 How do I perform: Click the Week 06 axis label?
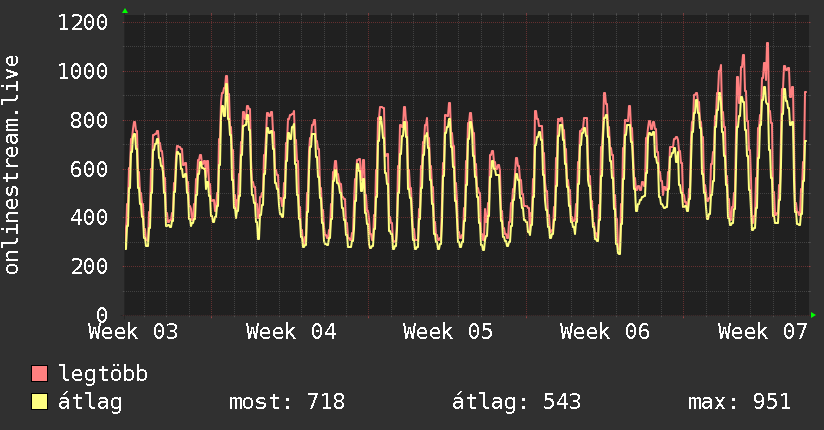click(x=605, y=332)
